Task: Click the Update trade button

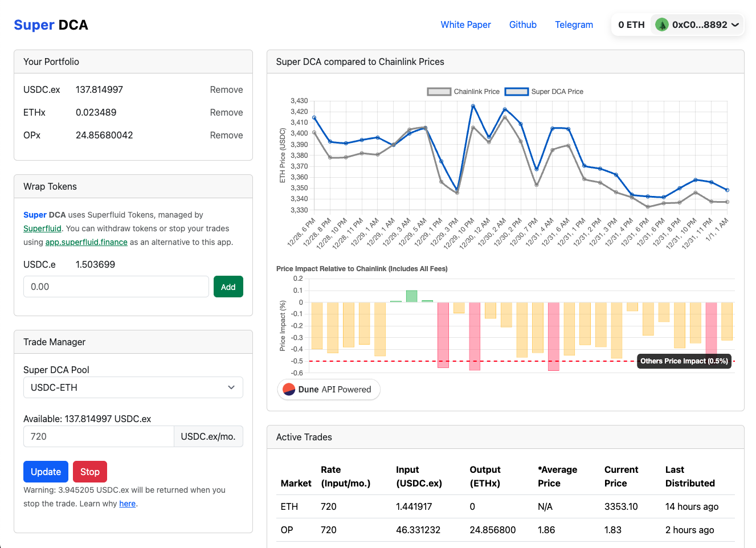Action: [x=46, y=472]
